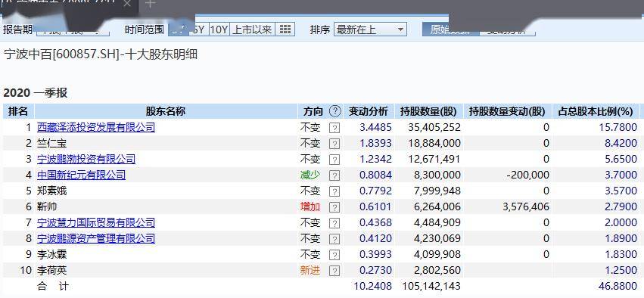
Task: Open 西藏泽添投资发展有限公司 link
Action: click(x=96, y=127)
